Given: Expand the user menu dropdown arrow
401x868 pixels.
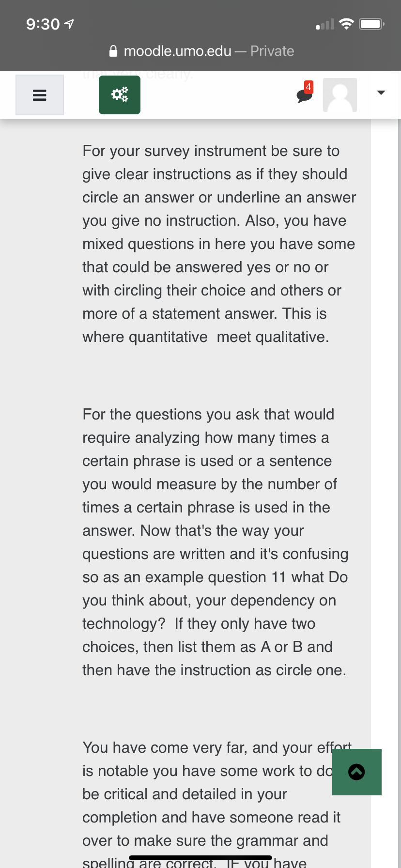Looking at the screenshot, I should click(381, 93).
